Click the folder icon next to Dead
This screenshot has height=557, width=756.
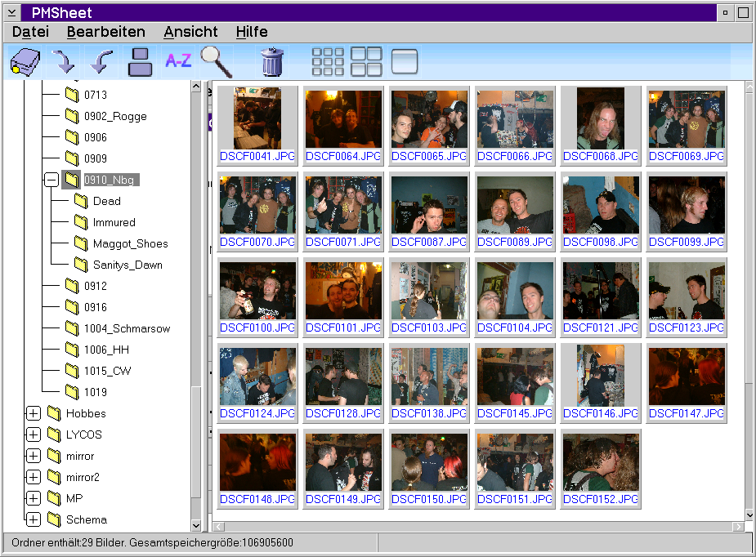(81, 201)
